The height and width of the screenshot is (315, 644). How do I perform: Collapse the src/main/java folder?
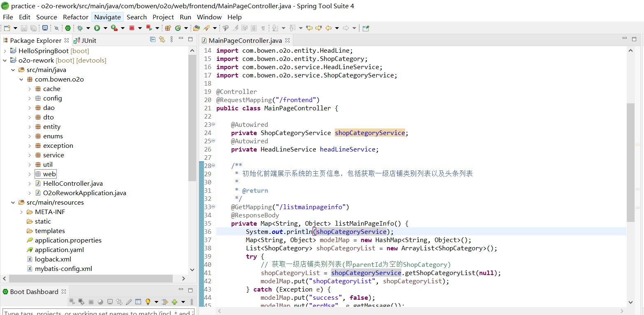13,70
